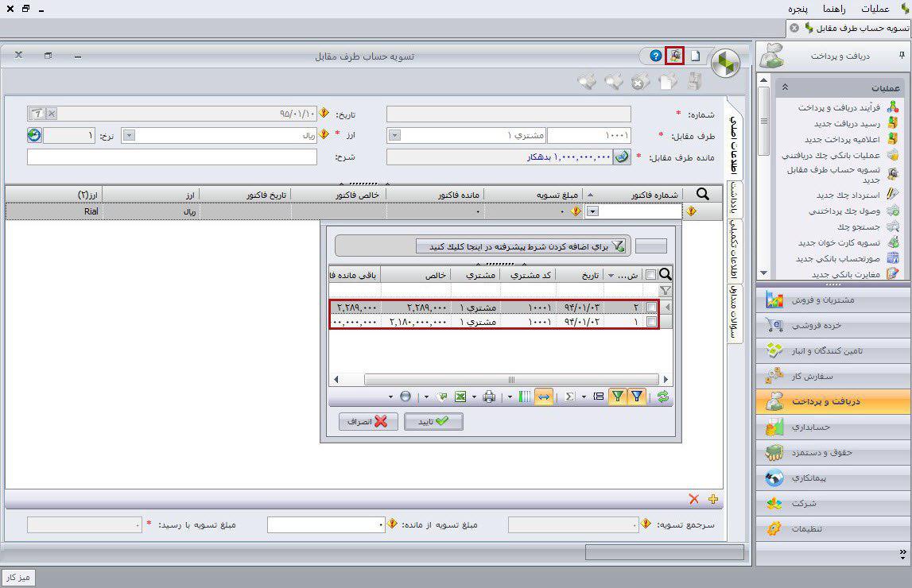This screenshot has height=588, width=912.
Task: Open the شماره فاکتور cell dropdown arrow
Action: click(x=592, y=211)
